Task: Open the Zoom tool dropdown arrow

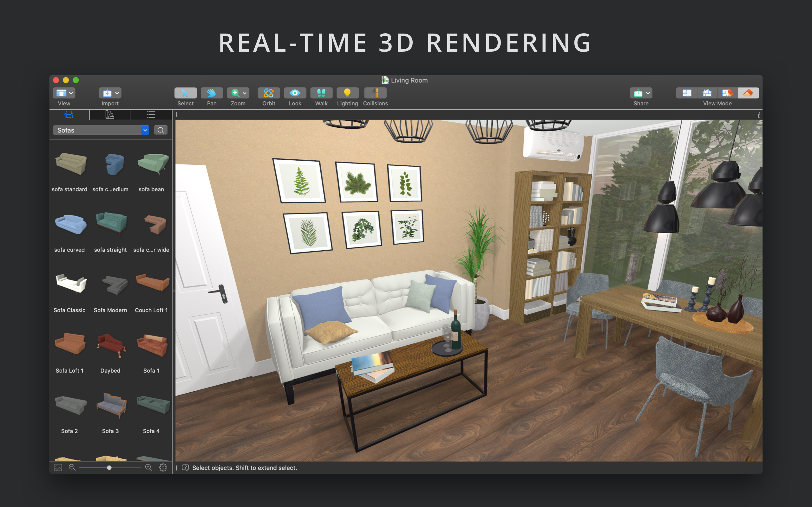Action: (x=245, y=93)
